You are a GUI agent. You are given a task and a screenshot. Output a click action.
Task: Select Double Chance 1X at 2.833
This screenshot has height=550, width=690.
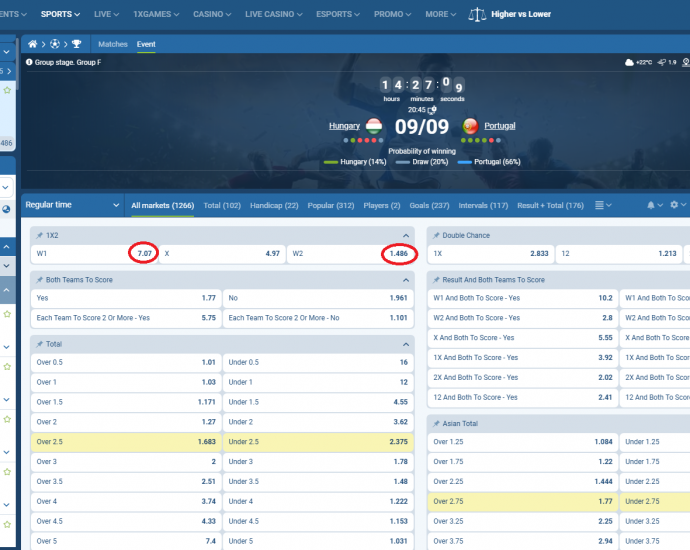(491, 254)
